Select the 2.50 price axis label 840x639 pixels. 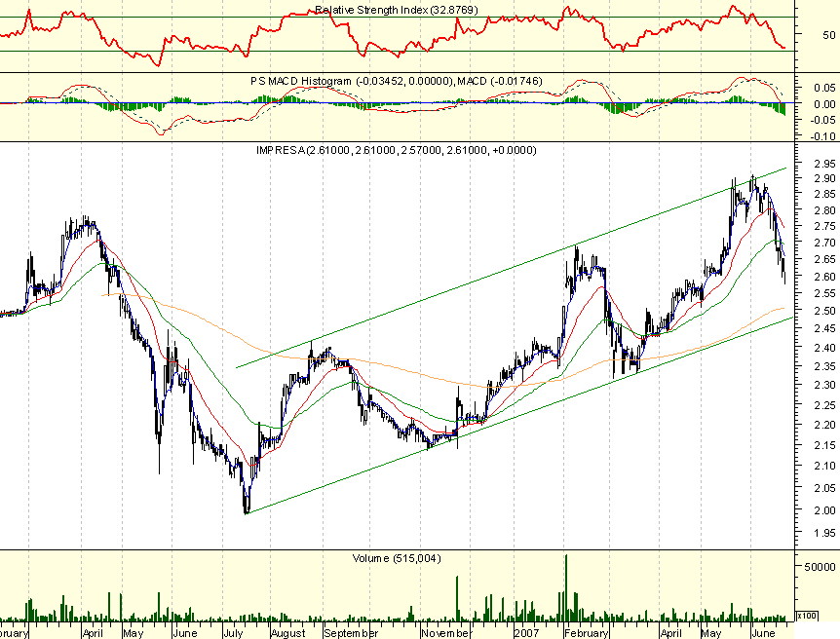824,311
